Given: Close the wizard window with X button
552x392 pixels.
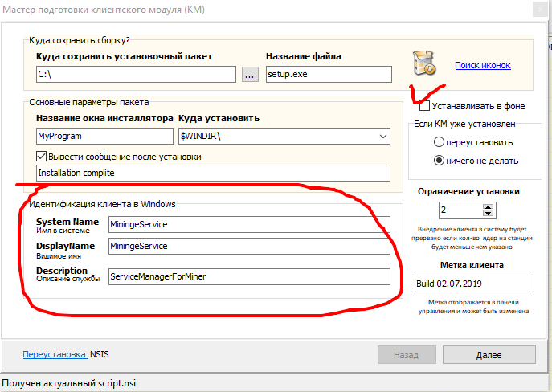Looking at the screenshot, I should [x=541, y=10].
